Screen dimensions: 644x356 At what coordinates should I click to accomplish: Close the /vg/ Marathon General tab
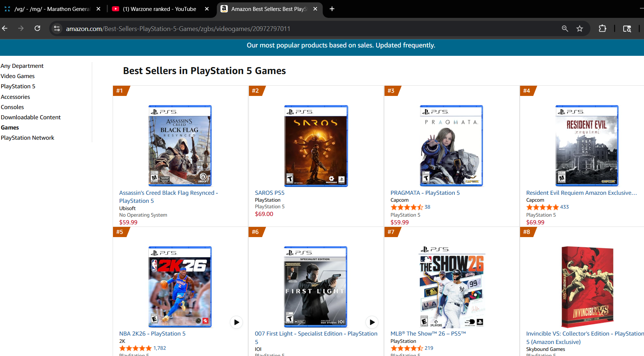[x=98, y=9]
